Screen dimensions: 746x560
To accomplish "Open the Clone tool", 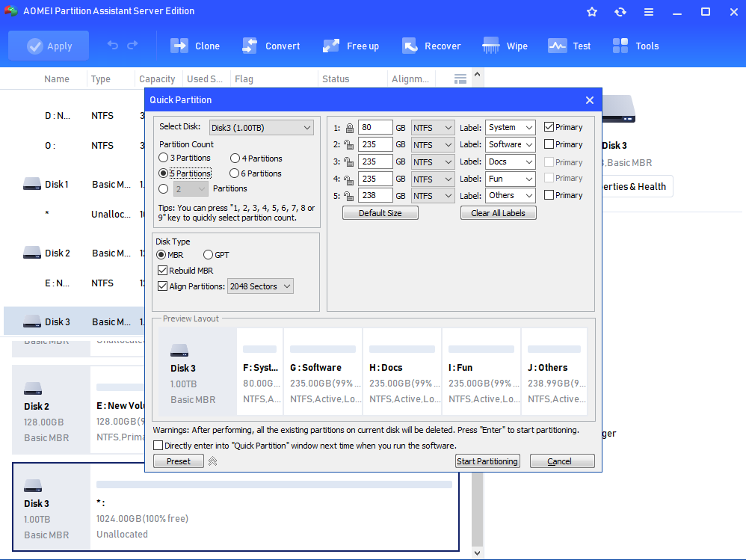I will (x=195, y=46).
